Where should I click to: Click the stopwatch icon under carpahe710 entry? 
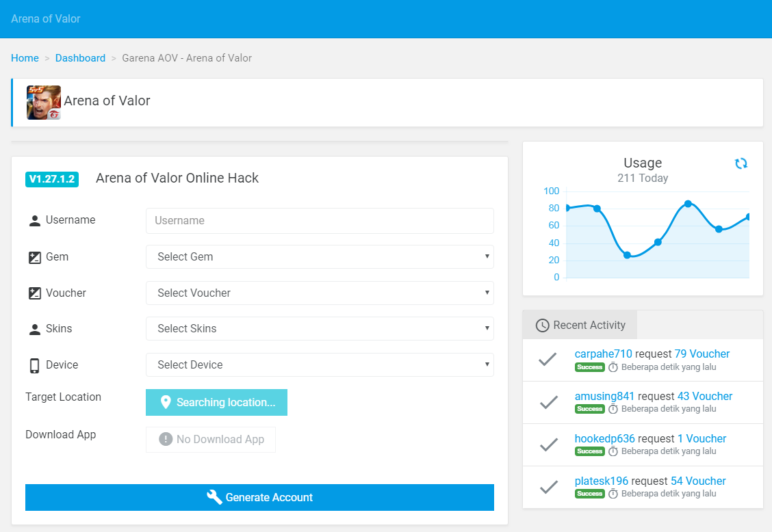pyautogui.click(x=613, y=367)
